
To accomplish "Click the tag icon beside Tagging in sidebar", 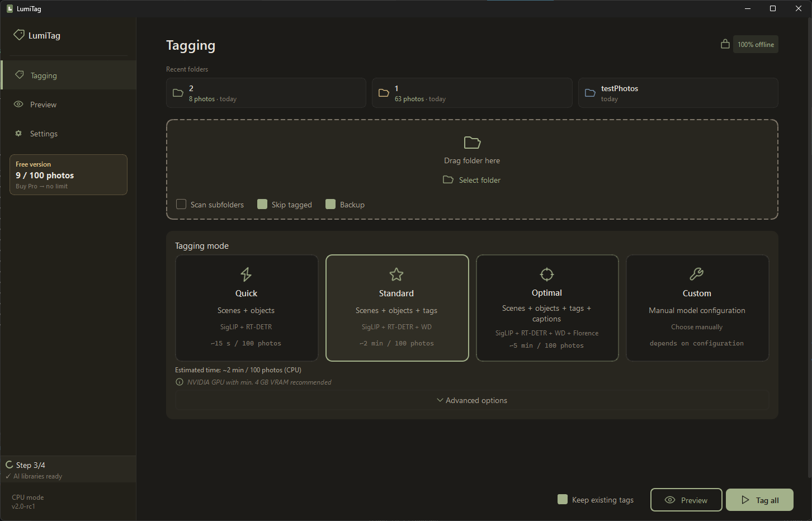I will [19, 75].
